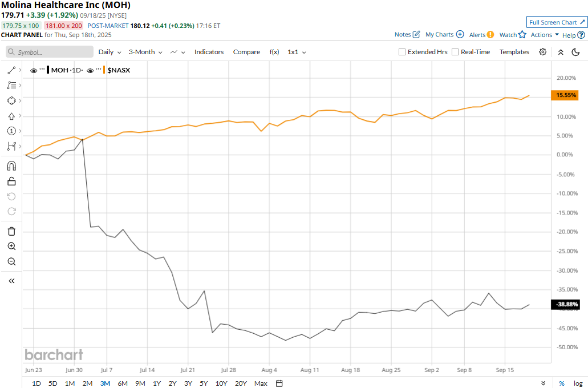Expand the bottom panel double chevron
Viewport: 588px width, 388px height.
(x=544, y=383)
